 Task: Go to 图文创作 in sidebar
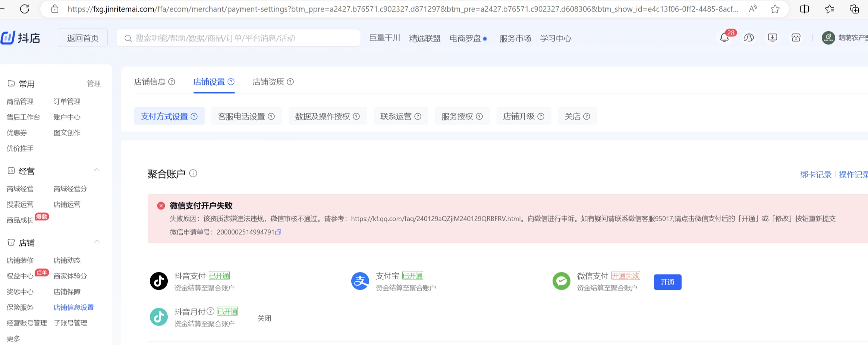67,133
